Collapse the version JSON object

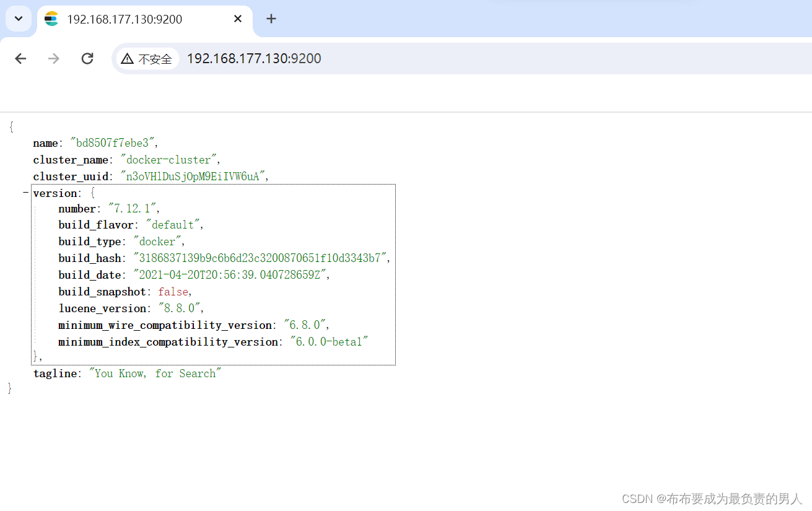coord(25,193)
